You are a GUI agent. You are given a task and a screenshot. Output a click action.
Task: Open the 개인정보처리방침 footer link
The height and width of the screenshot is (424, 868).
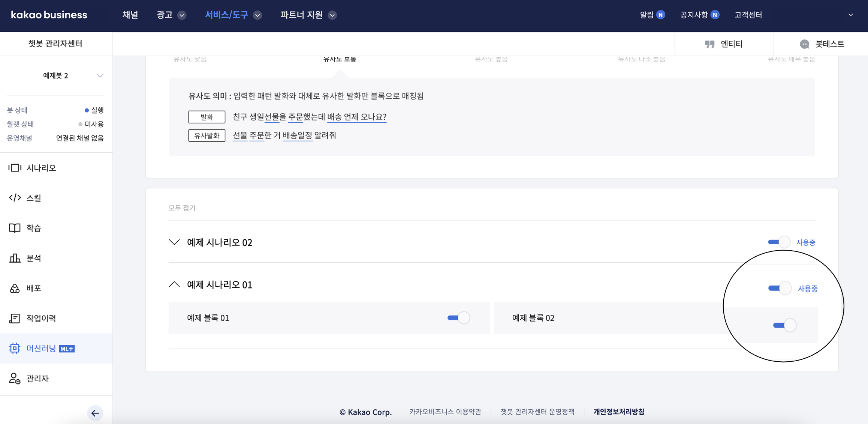point(619,412)
